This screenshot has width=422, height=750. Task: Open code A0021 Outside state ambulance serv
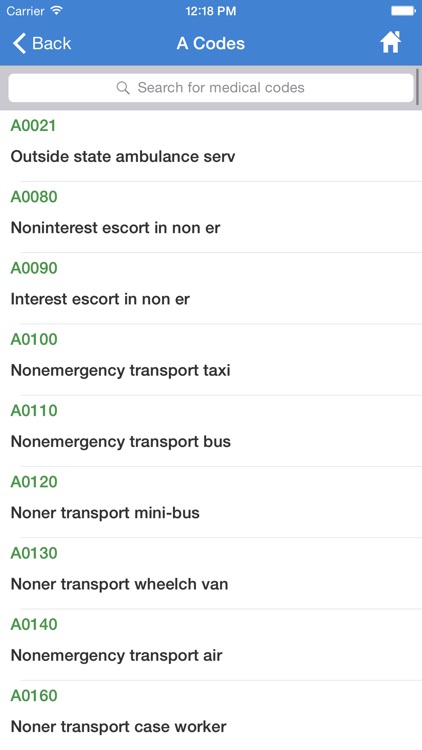pyautogui.click(x=211, y=146)
